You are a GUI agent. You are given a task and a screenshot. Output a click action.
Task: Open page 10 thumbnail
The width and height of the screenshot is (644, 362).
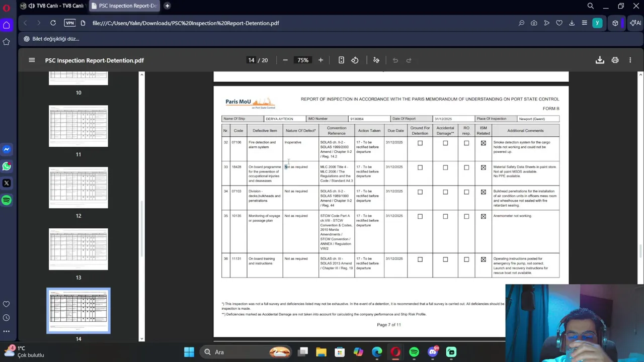point(78,78)
